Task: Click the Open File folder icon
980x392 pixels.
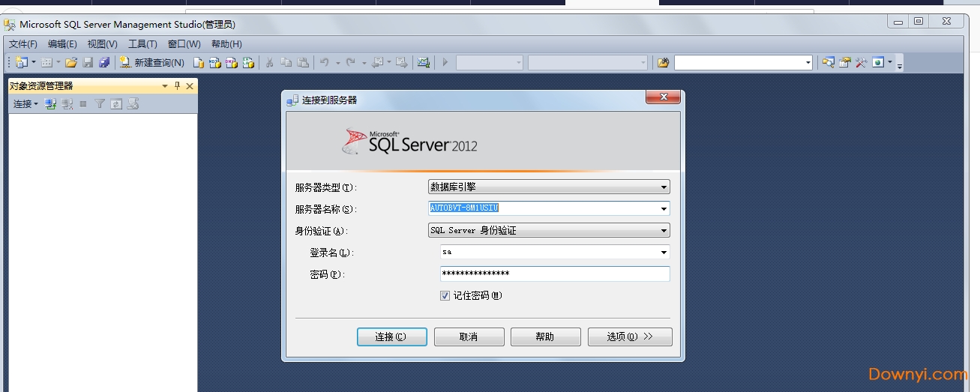Action: click(x=71, y=63)
